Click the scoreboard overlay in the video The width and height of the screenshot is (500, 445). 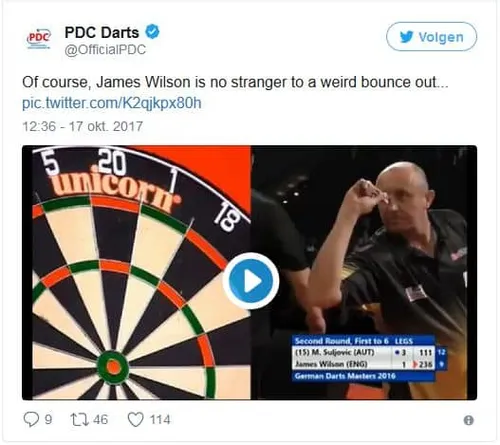(369, 358)
